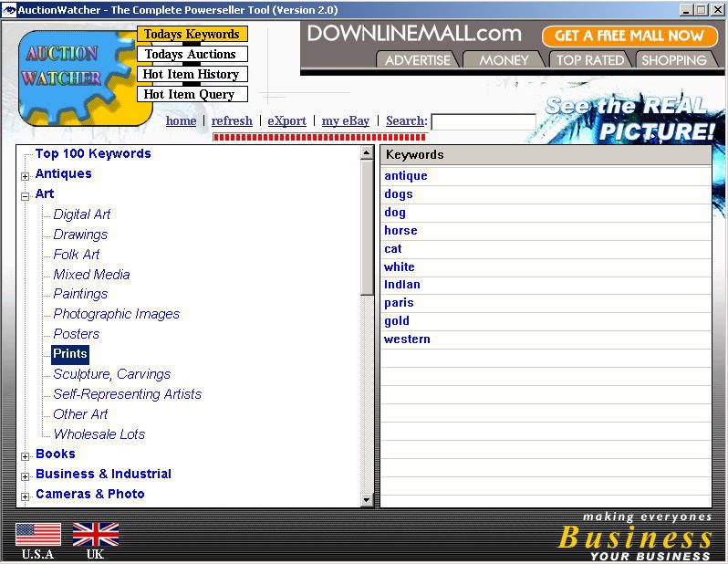Viewport: 728px width, 564px height.
Task: Open the keyword 'indian'
Action: pos(402,285)
